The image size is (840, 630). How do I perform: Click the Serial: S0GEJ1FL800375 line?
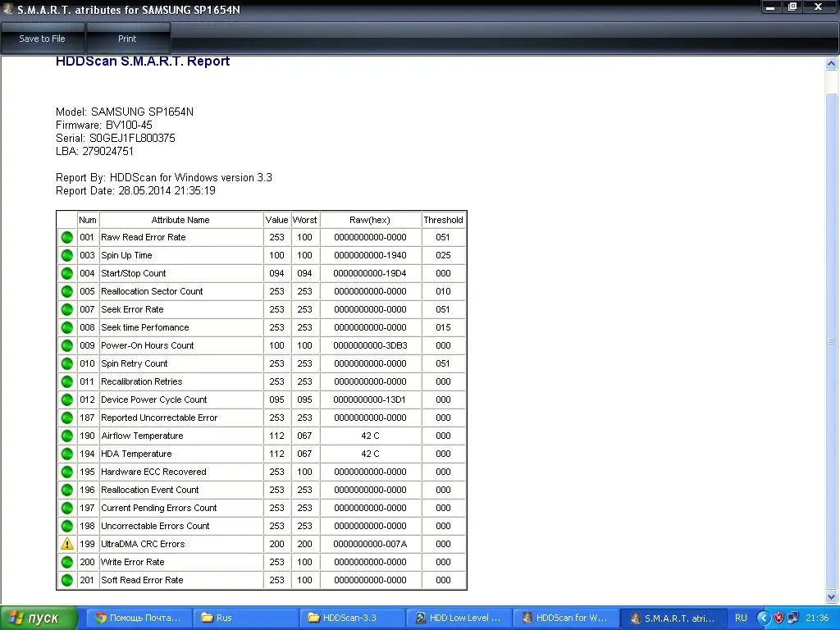(115, 138)
